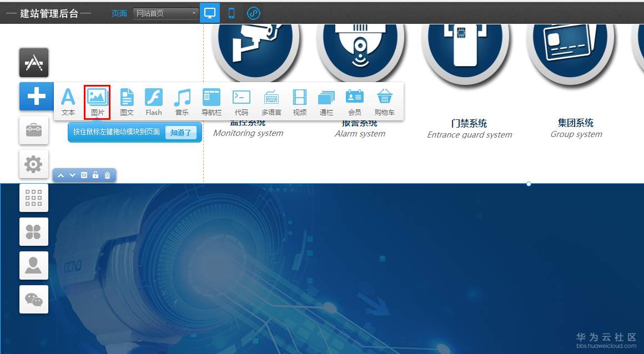The height and width of the screenshot is (354, 644).
Task: Click the Monitoring system caption
Action: 248,133
